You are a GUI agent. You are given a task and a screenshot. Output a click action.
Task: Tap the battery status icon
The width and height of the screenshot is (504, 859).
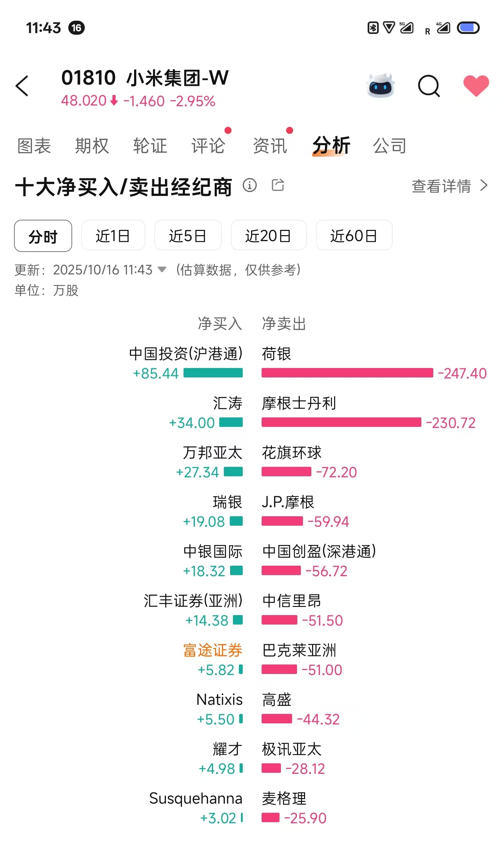pos(468,28)
